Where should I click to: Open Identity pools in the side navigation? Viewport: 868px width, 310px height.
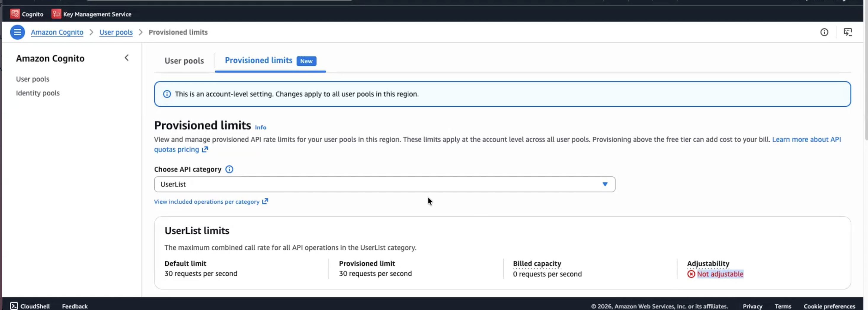click(x=38, y=93)
